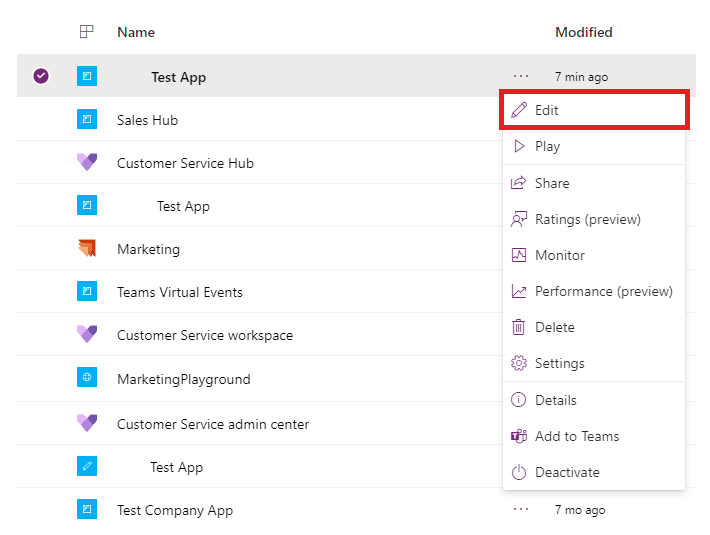Click the Customer Service admin center icon
Image resolution: width=710 pixels, height=535 pixels.
[87, 423]
